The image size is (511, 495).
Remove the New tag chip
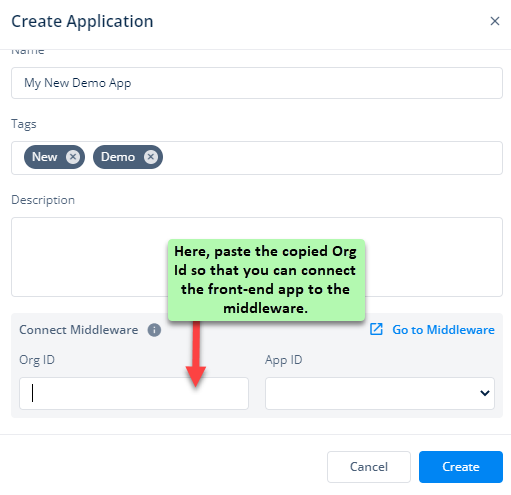click(x=73, y=157)
